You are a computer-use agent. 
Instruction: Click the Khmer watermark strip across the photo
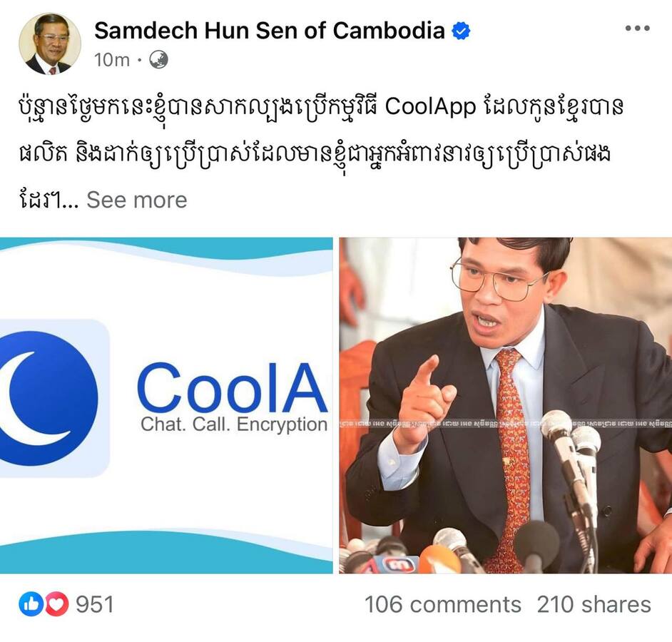(x=505, y=424)
